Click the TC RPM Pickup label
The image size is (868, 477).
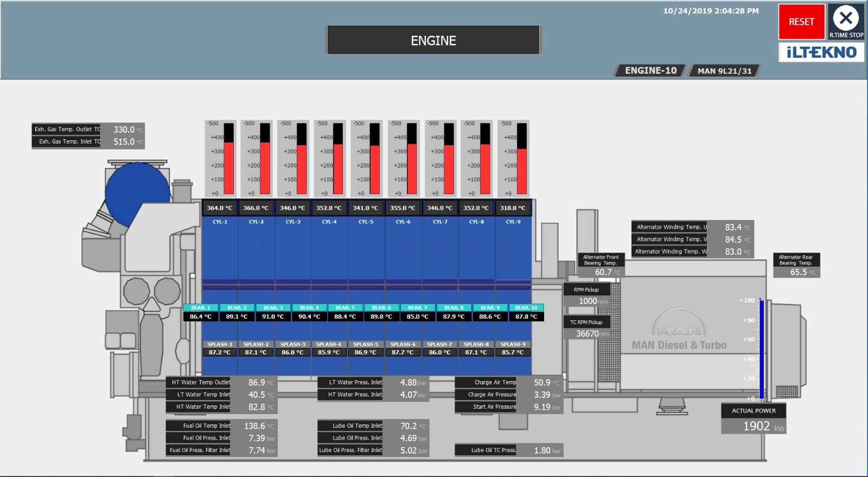[586, 322]
